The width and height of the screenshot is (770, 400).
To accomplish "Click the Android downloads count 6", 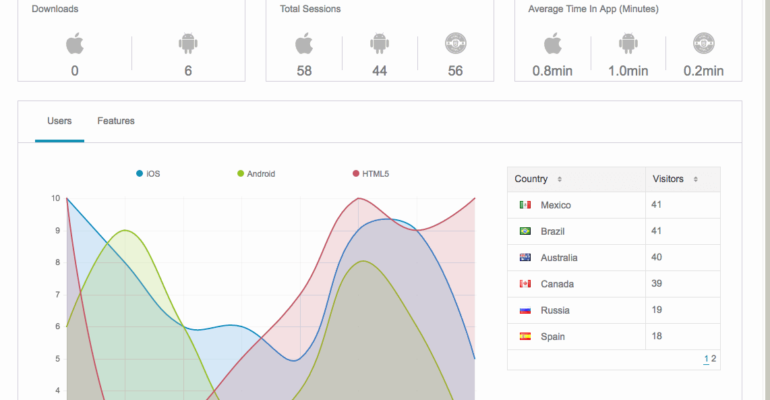I will (188, 71).
